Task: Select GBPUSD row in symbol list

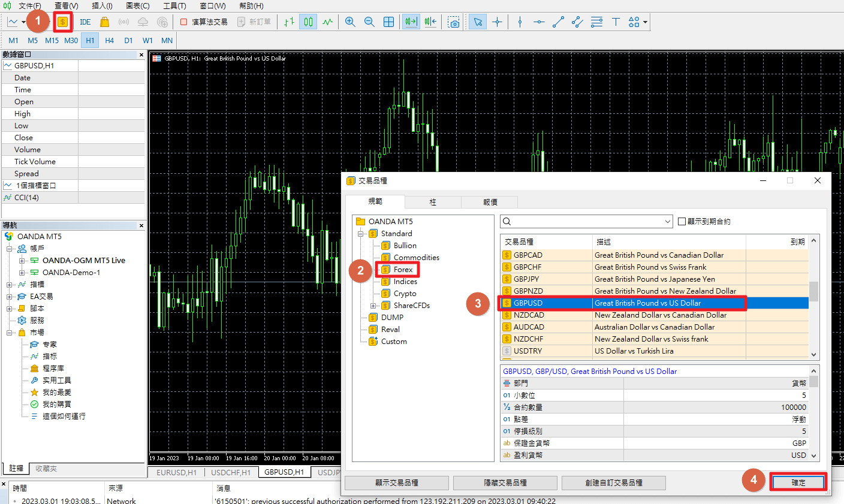Action: 655,303
